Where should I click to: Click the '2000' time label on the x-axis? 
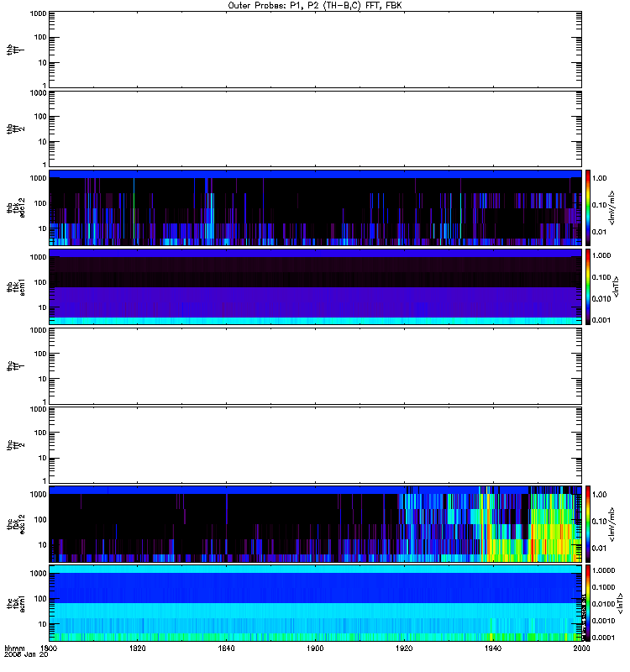(581, 648)
